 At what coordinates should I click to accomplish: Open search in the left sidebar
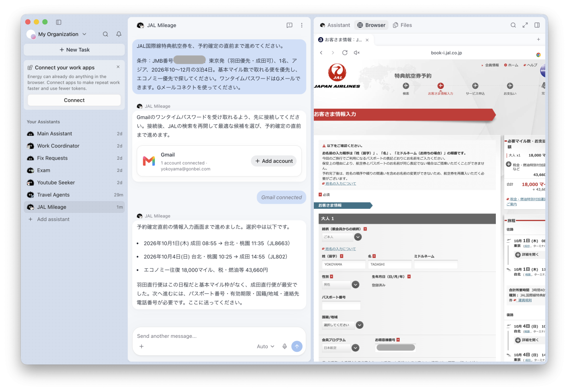click(105, 34)
